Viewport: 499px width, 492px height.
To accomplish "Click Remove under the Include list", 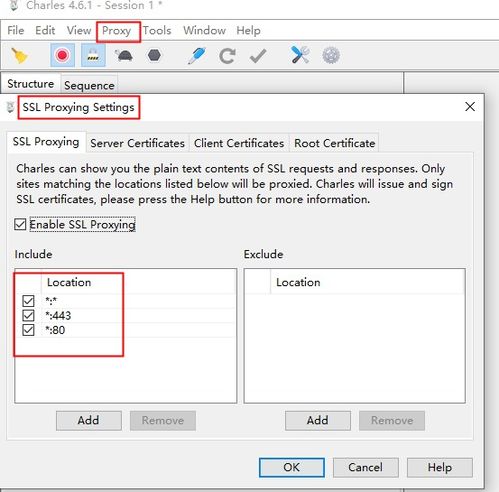I will 163,420.
